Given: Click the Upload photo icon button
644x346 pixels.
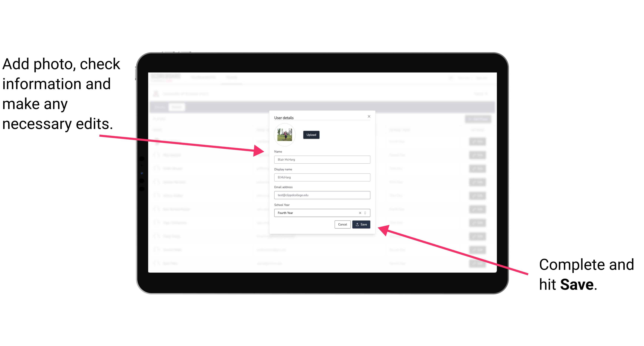Looking at the screenshot, I should pyautogui.click(x=311, y=135).
